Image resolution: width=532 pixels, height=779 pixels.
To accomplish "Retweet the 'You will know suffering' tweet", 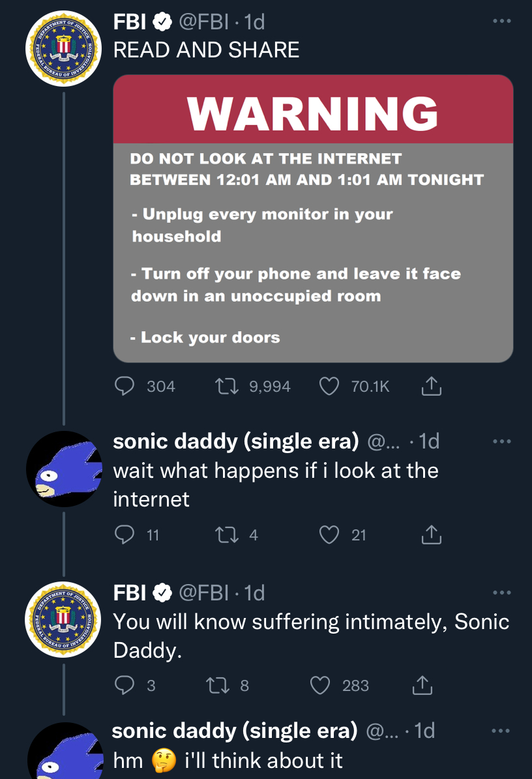I will pyautogui.click(x=216, y=685).
